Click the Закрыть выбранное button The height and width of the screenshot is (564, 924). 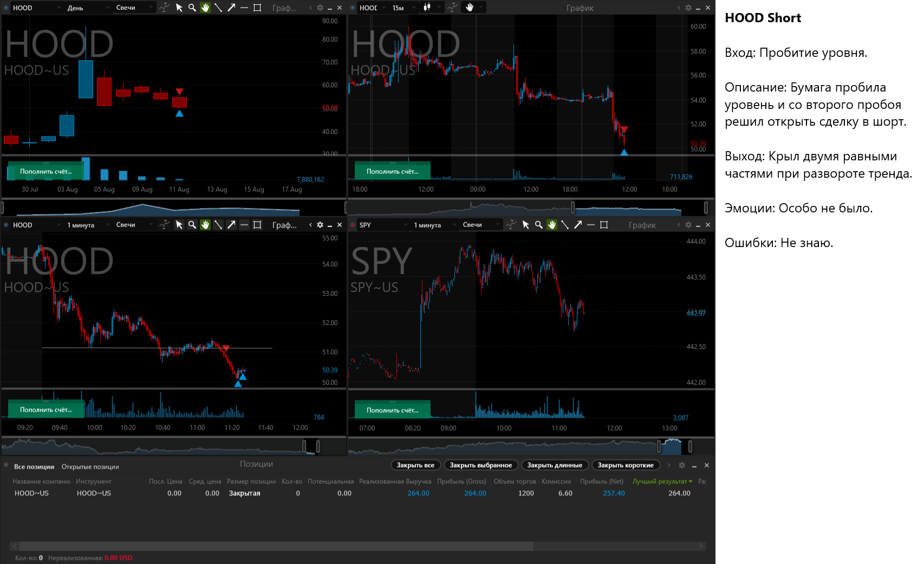pos(480,465)
